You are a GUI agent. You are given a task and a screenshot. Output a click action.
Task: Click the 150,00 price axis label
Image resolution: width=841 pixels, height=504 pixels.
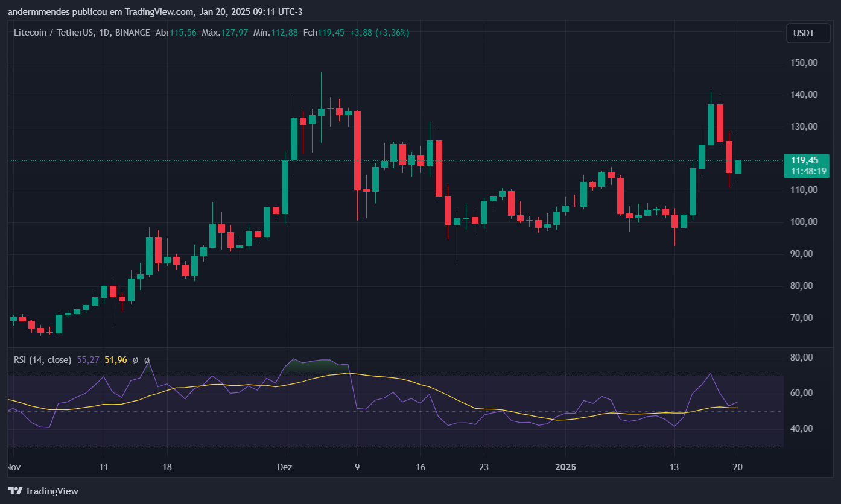point(804,63)
